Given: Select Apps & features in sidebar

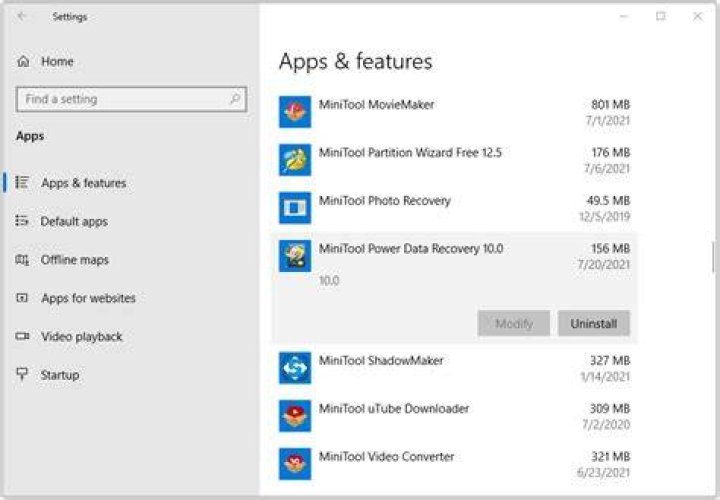Looking at the screenshot, I should point(84,183).
